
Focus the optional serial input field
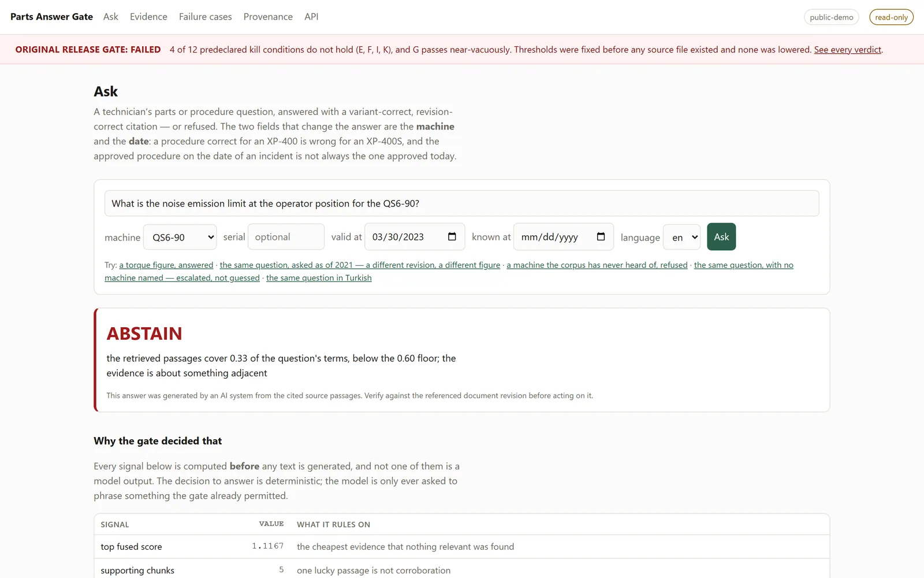(x=286, y=237)
